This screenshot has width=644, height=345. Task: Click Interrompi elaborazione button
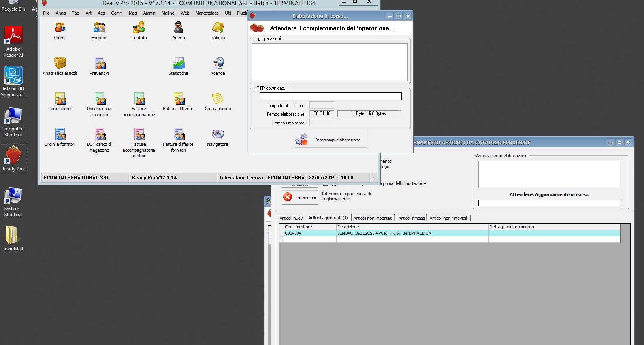pyautogui.click(x=330, y=140)
